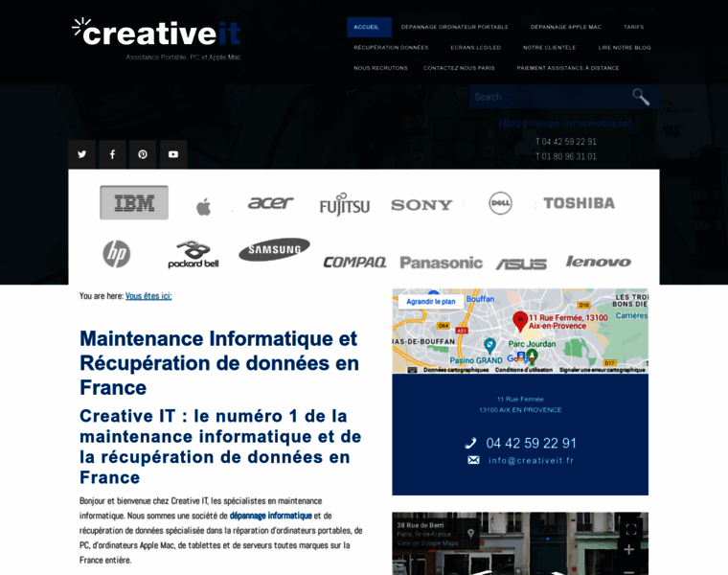This screenshot has width=728, height=575.
Task: Select the Apple brand logo
Action: pos(203,207)
